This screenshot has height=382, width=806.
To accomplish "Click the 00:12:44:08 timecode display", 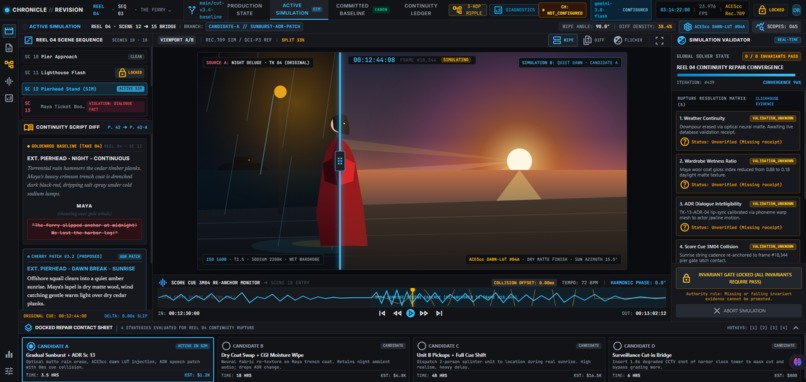I will pyautogui.click(x=374, y=60).
